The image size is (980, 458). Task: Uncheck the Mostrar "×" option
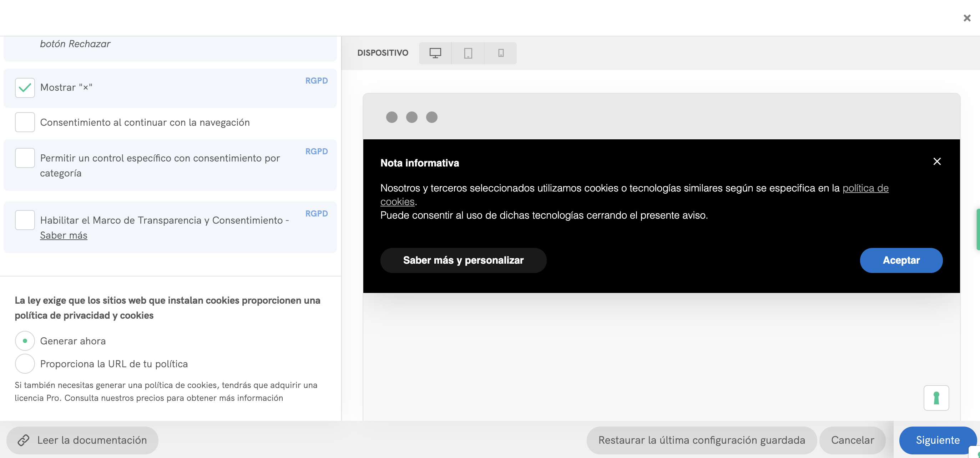coord(25,87)
